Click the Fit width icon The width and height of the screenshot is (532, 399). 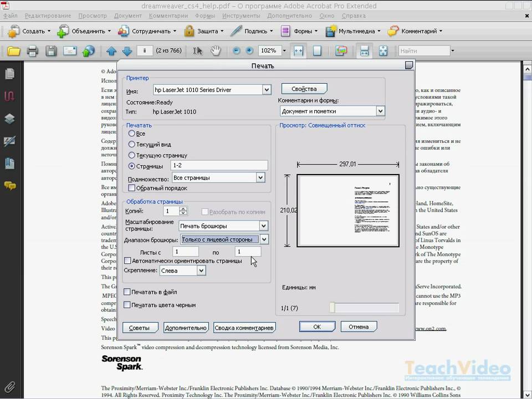coord(298,51)
